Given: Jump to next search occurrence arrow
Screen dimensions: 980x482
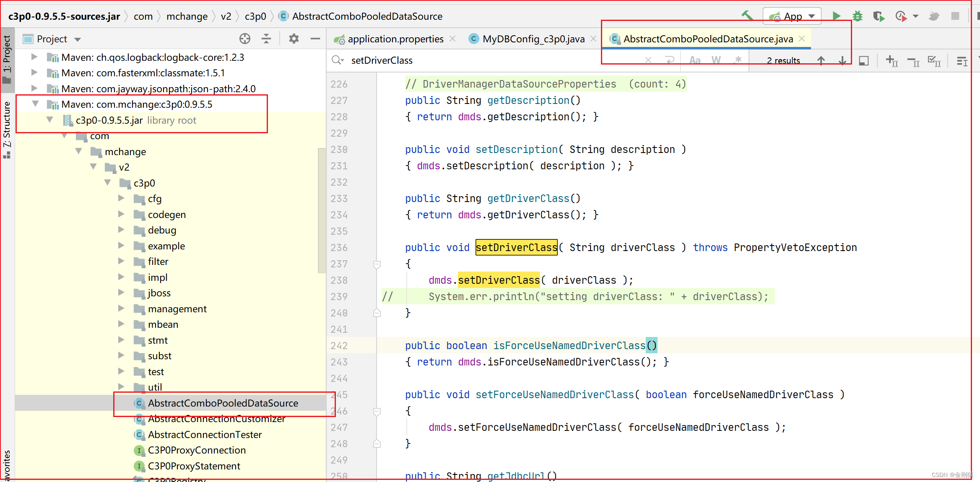Looking at the screenshot, I should (842, 60).
